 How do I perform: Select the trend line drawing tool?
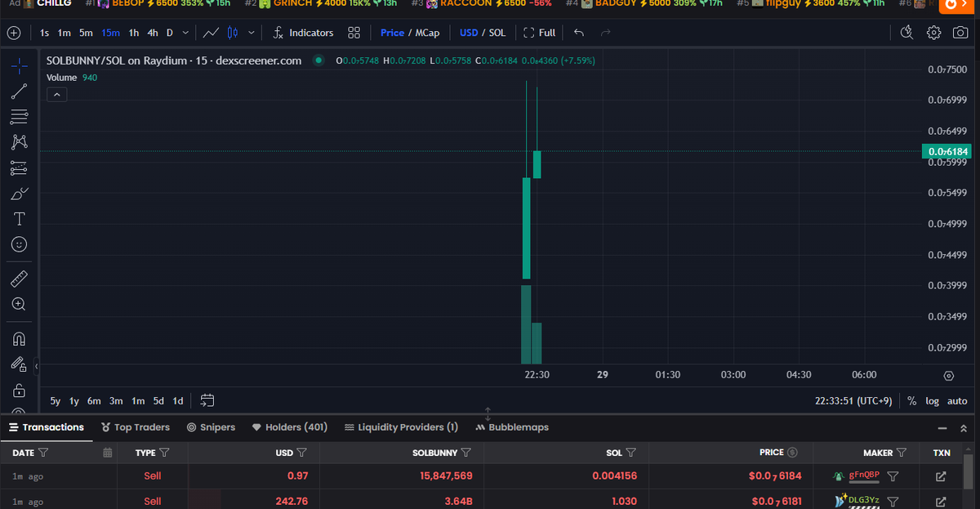(19, 92)
